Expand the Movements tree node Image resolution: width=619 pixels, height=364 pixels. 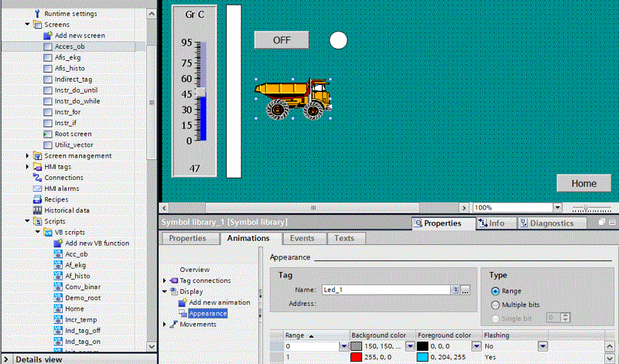[x=165, y=325]
